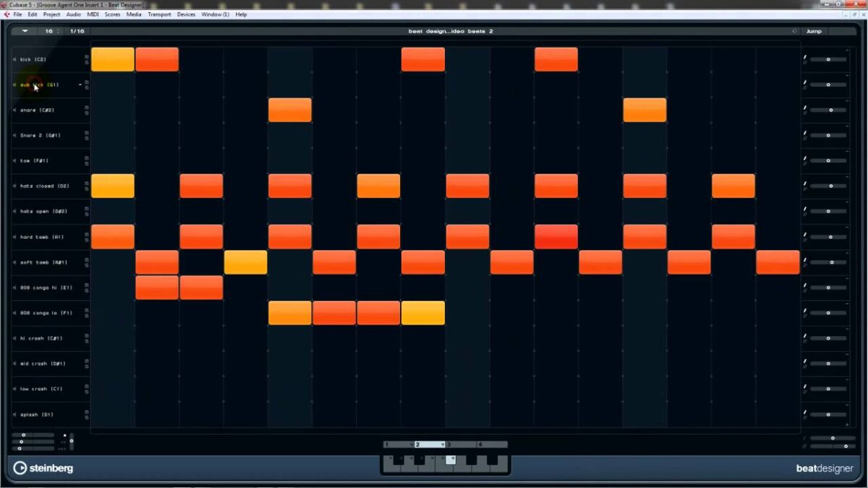Mute the soft tamb (A#1) lane
868x488 pixels.
tap(87, 260)
